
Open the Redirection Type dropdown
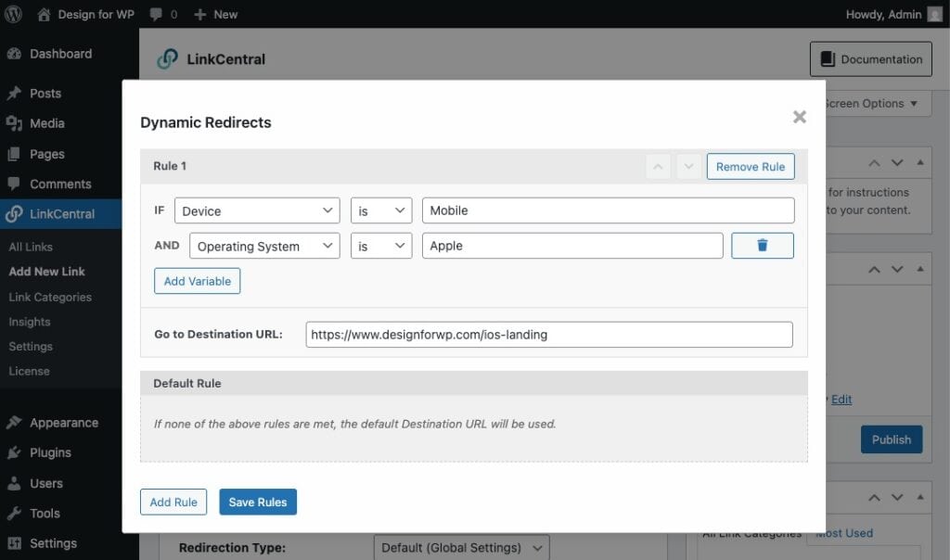point(461,547)
